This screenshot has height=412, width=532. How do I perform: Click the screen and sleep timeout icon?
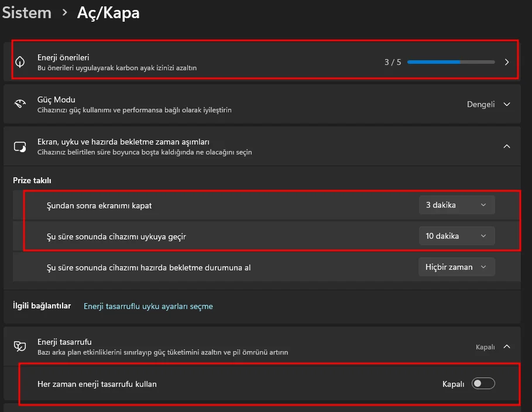click(20, 146)
